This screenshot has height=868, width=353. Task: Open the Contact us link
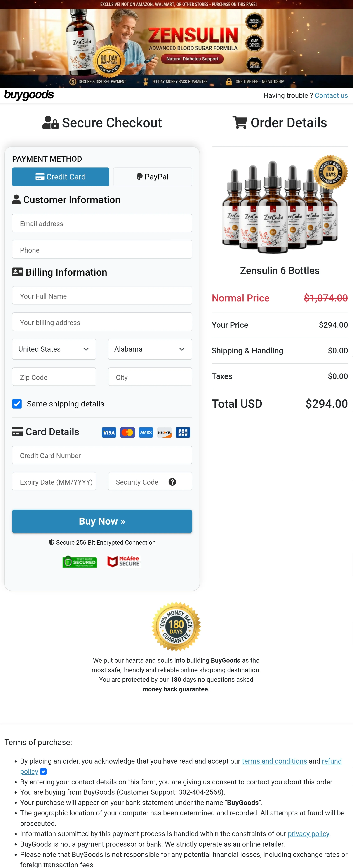point(331,95)
